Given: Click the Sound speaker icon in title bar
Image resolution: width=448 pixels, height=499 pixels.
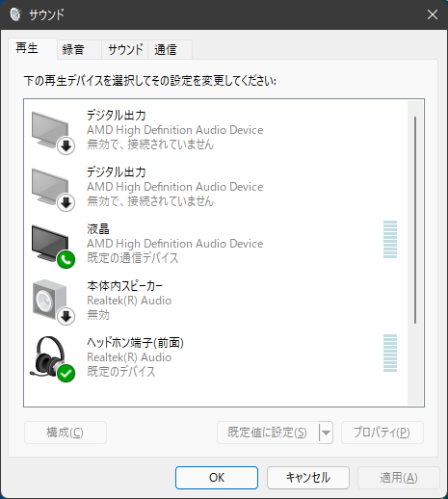Looking at the screenshot, I should 14,14.
